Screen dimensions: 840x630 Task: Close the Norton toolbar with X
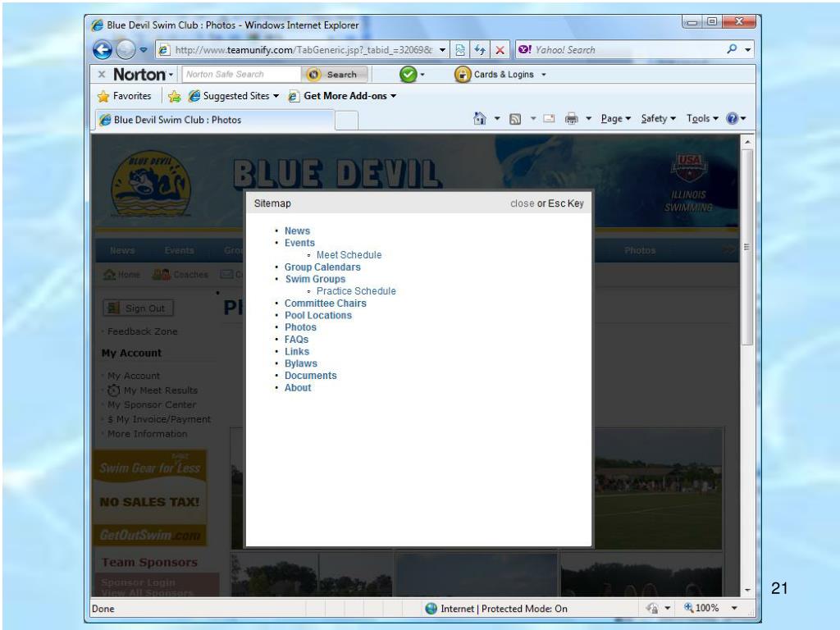click(x=102, y=75)
